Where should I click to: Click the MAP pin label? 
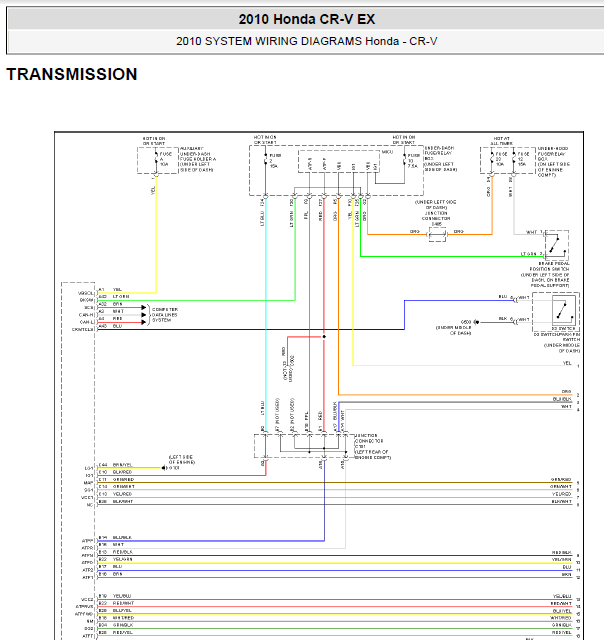click(89, 483)
